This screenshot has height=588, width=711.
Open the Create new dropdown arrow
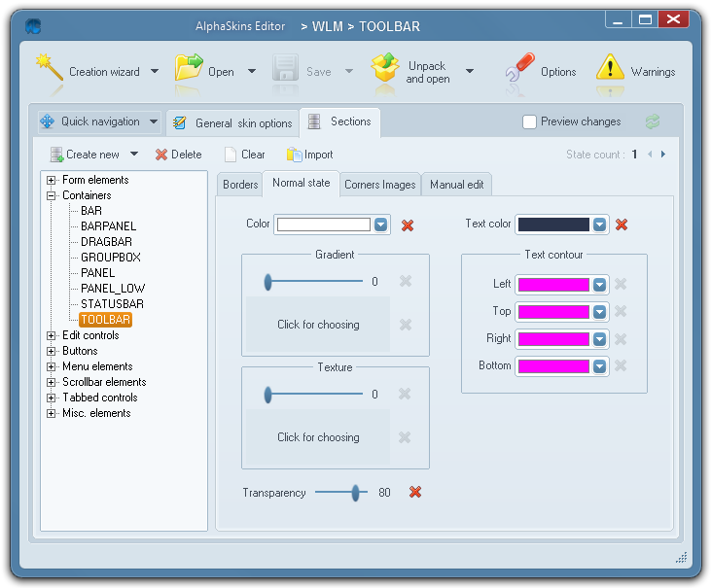(134, 154)
